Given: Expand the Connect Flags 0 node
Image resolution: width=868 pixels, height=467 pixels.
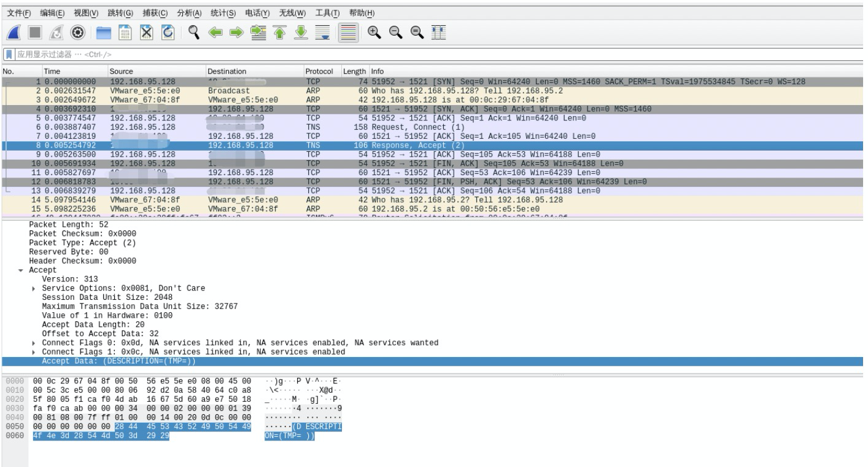Looking at the screenshot, I should [34, 342].
